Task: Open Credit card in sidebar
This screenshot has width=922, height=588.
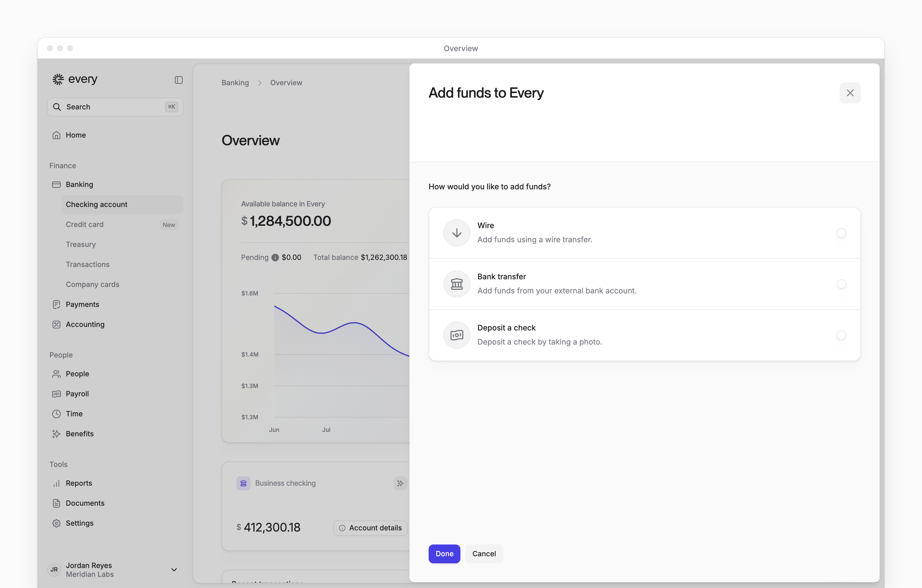Action: pos(122,224)
